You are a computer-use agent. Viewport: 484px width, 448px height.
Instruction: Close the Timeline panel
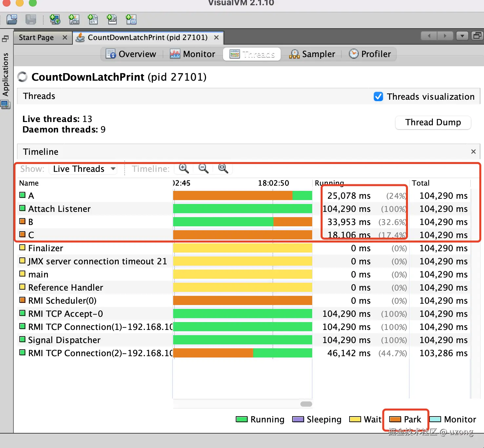pos(473,152)
